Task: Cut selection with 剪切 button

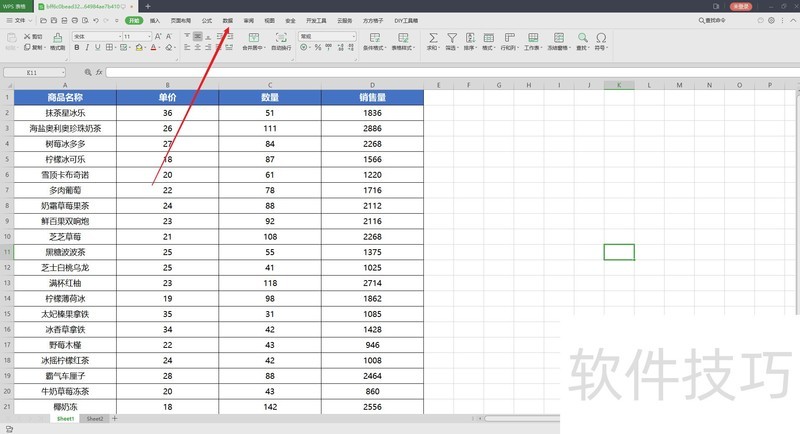Action: (x=33, y=37)
